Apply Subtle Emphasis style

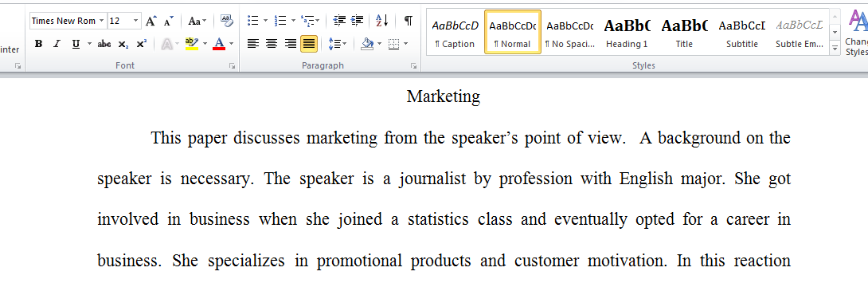[800, 32]
